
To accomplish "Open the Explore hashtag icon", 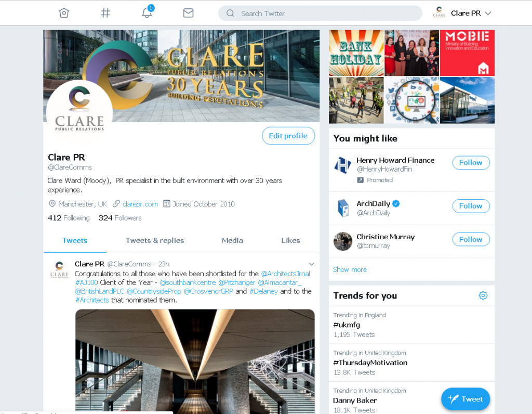I will click(x=105, y=13).
